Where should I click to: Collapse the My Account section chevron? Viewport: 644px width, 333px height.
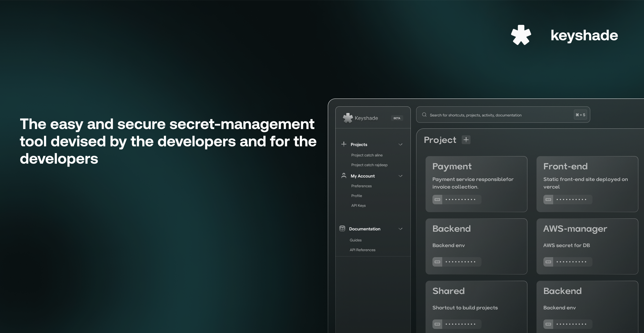point(400,176)
